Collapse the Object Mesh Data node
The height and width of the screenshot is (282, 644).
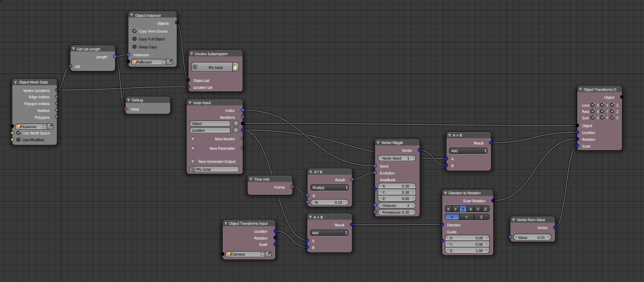16,82
